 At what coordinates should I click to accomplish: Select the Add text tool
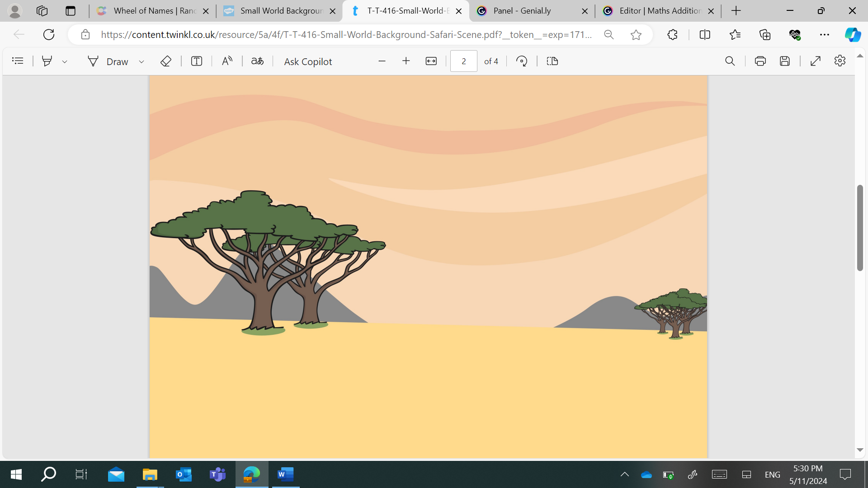coord(196,61)
